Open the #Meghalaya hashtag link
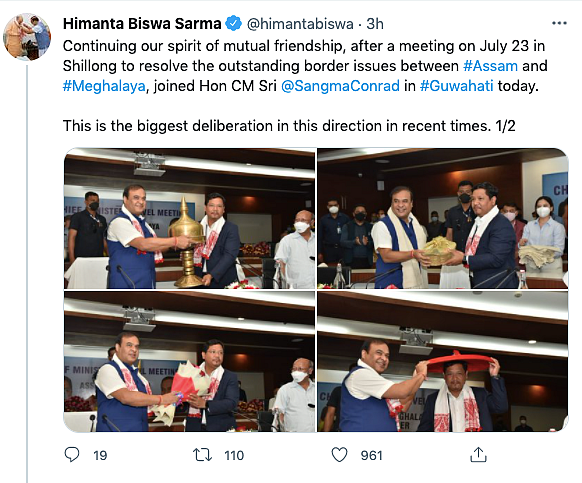Viewport: 582px width, 483px height. [x=104, y=86]
